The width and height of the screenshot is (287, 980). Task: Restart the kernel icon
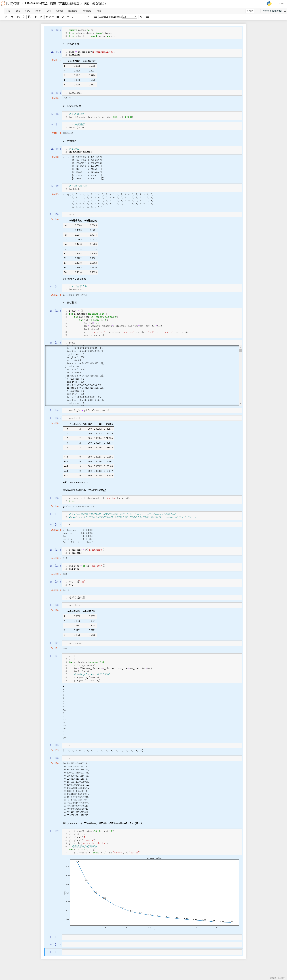pyautogui.click(x=63, y=17)
